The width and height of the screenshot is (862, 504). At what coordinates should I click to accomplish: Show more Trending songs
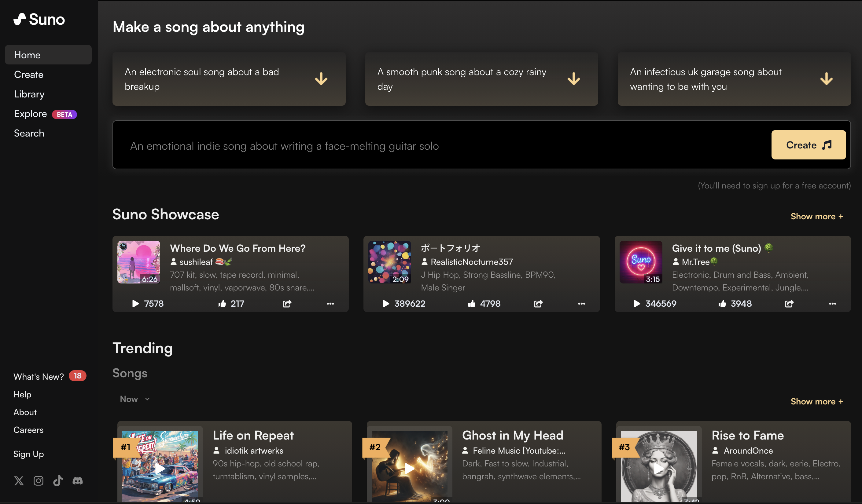pos(817,401)
